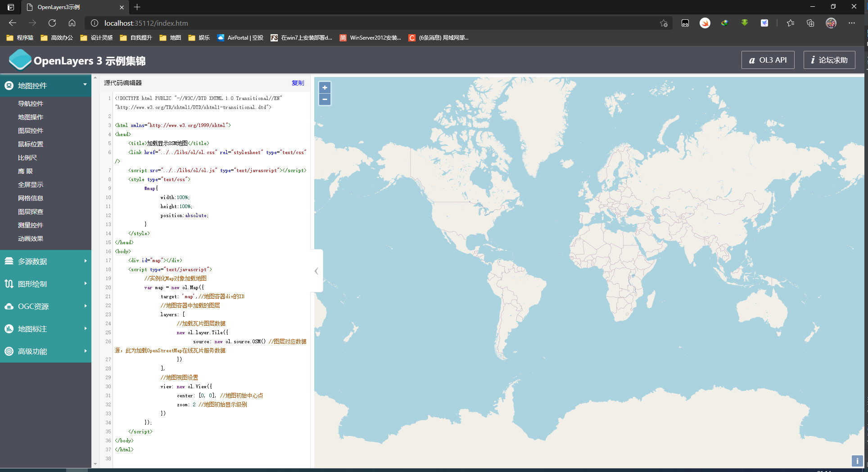868x472 pixels.
Task: Open the 论坛求助 forum help button
Action: pyautogui.click(x=829, y=60)
